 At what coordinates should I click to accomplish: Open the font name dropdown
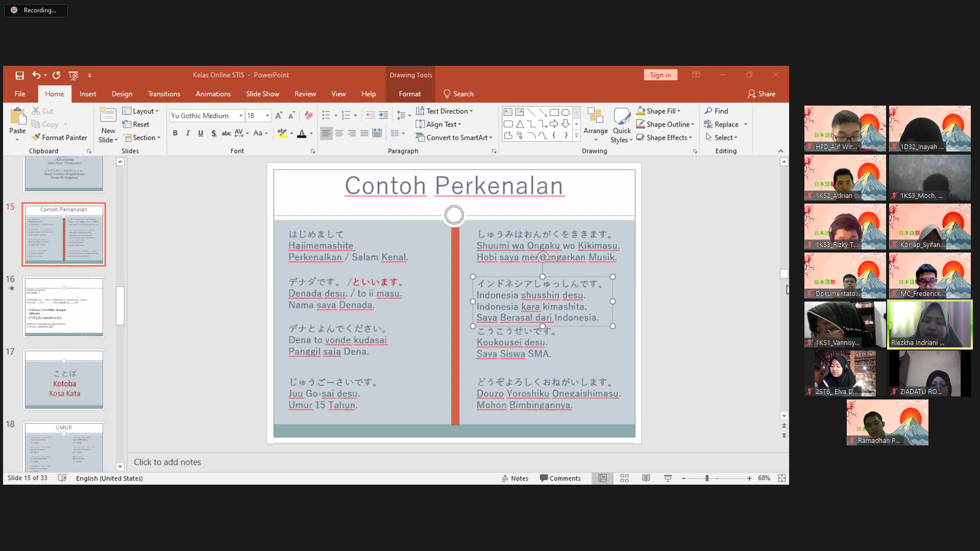(x=241, y=116)
